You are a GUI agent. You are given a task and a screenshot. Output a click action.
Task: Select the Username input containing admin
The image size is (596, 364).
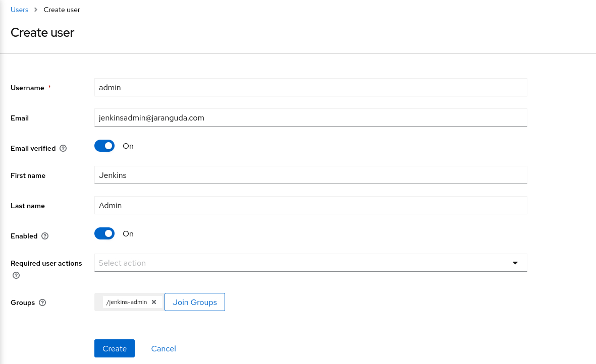[x=310, y=87]
